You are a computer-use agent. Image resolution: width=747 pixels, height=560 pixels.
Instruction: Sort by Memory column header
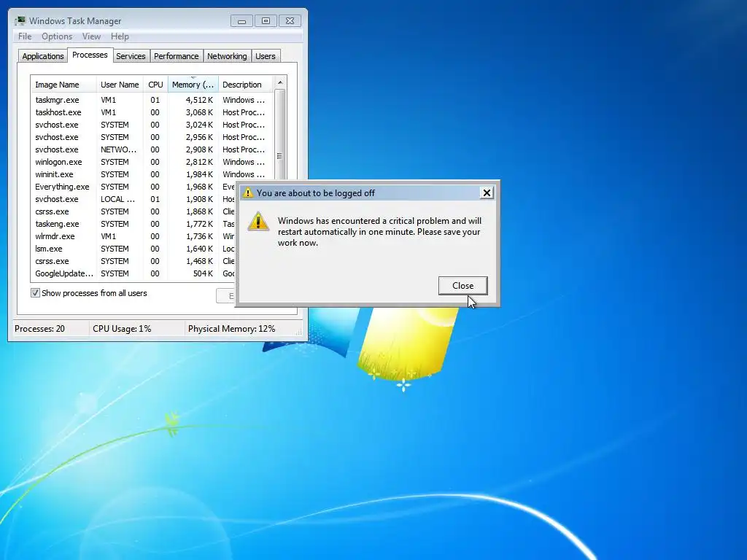coord(193,85)
